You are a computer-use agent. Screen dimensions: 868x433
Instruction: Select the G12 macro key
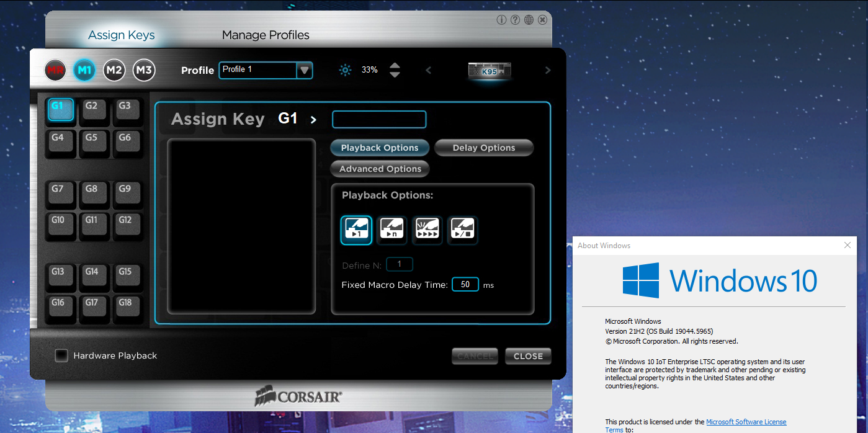[127, 224]
